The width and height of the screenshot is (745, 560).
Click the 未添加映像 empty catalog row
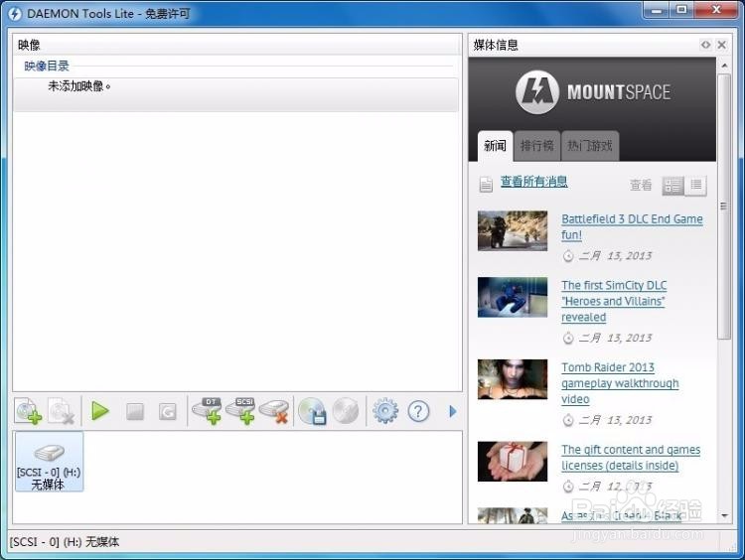235,94
